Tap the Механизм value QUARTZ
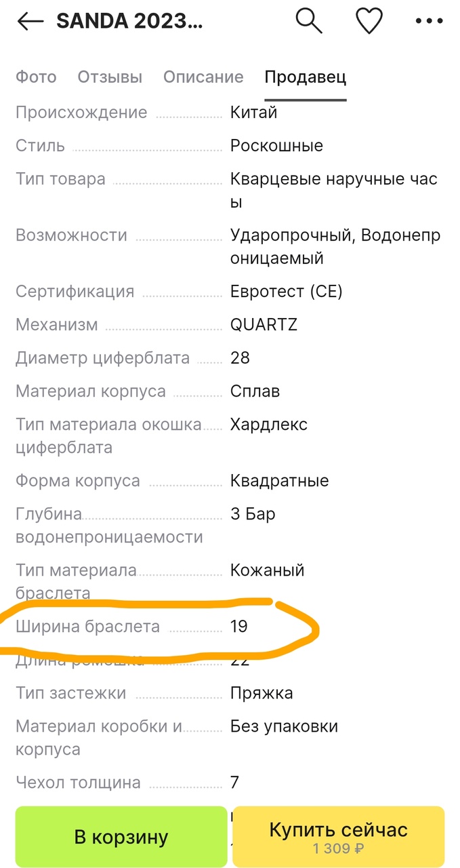The height and width of the screenshot is (868, 460). click(x=264, y=325)
